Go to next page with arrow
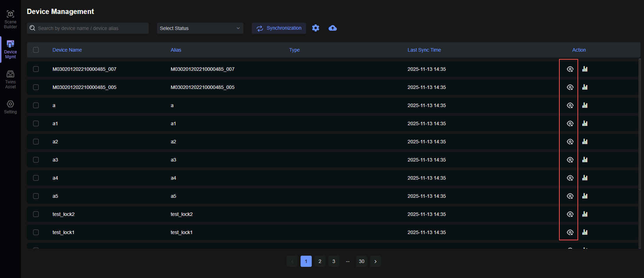The height and width of the screenshot is (278, 644). 375,261
